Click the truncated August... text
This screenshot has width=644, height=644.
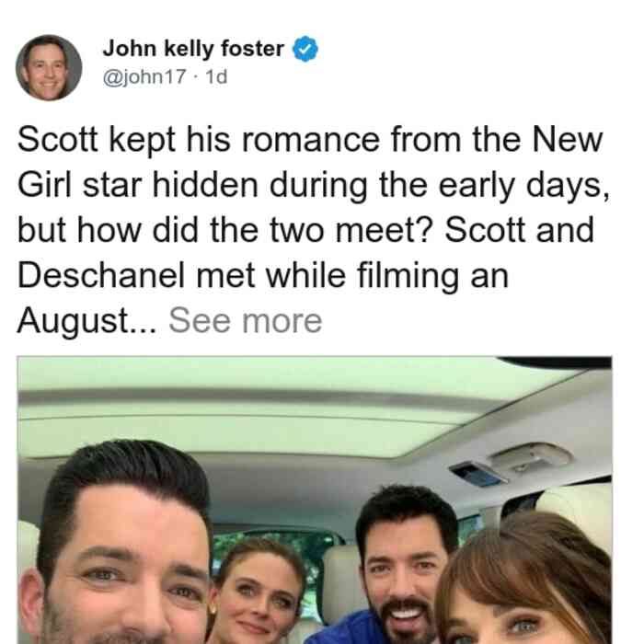tap(87, 321)
